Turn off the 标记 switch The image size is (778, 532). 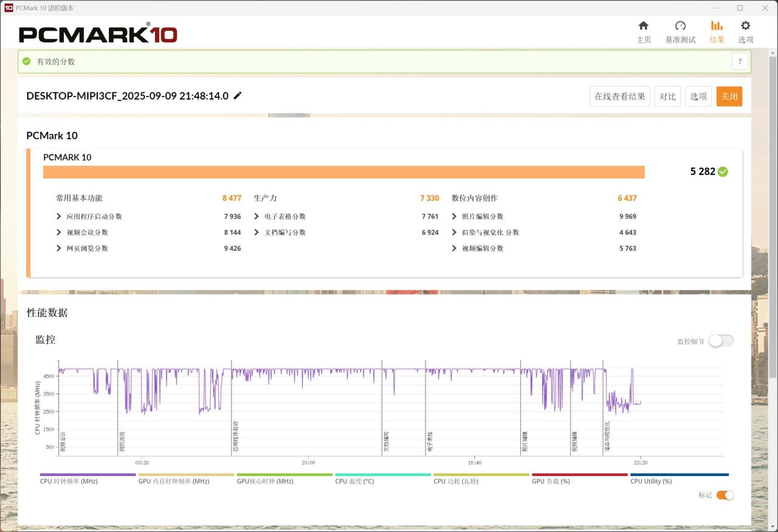coord(725,495)
